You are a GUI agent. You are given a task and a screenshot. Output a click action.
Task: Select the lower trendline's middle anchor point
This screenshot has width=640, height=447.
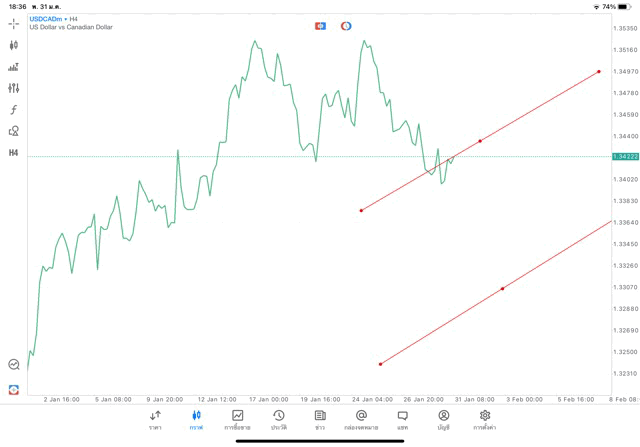pos(502,289)
